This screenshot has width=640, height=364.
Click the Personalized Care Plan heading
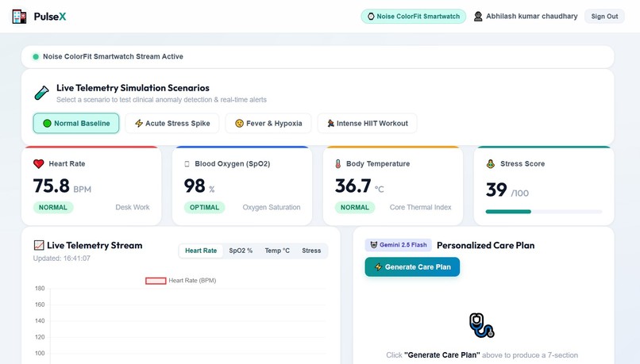click(x=486, y=245)
